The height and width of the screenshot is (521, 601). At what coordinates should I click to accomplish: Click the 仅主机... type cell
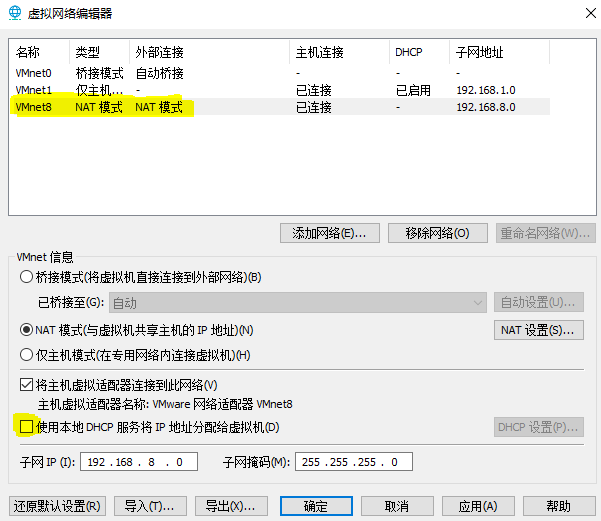(x=99, y=90)
